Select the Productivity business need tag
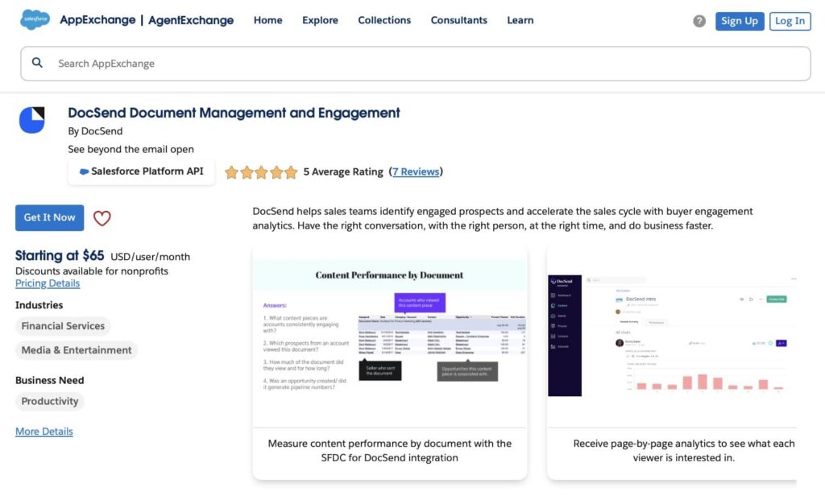The image size is (825, 504). (49, 401)
